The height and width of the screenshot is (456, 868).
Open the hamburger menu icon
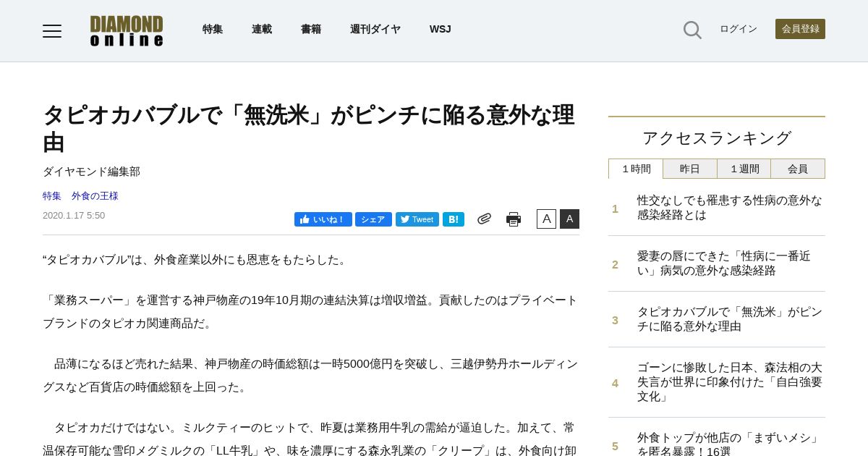[x=52, y=30]
